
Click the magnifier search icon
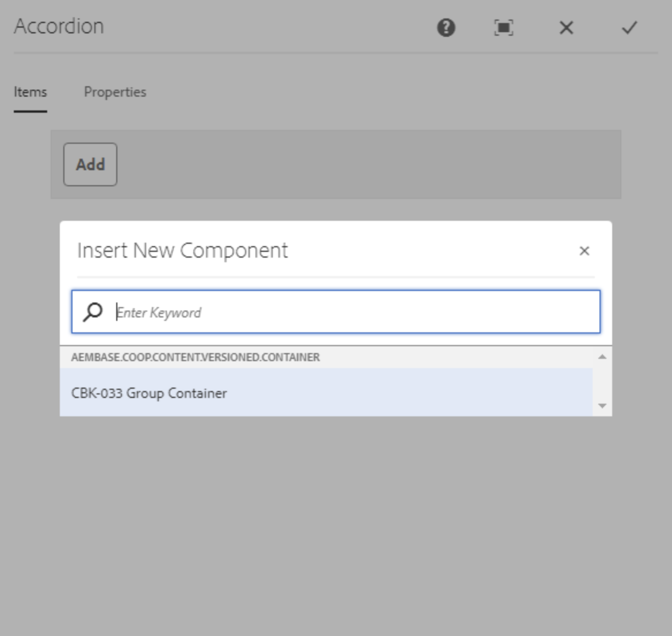pyautogui.click(x=91, y=312)
